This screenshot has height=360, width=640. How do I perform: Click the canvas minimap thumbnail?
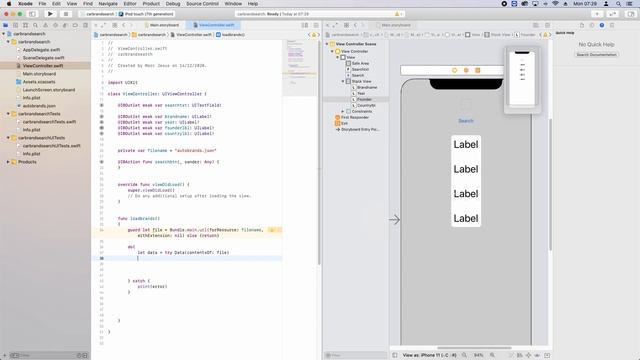tap(522, 78)
